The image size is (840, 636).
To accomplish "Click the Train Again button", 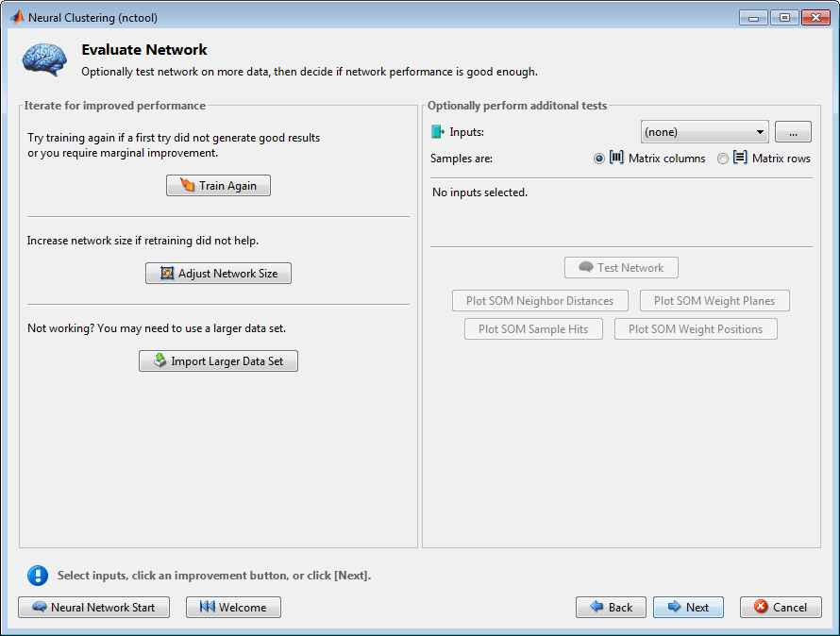I will (218, 185).
